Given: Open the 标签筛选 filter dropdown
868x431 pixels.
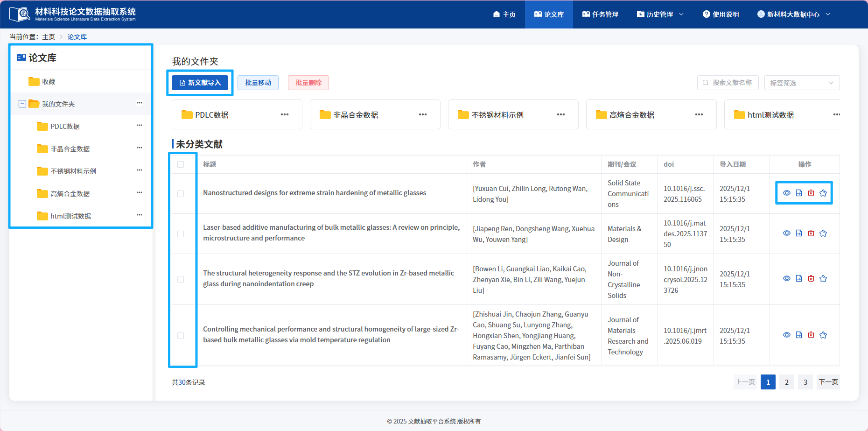Looking at the screenshot, I should click(802, 83).
